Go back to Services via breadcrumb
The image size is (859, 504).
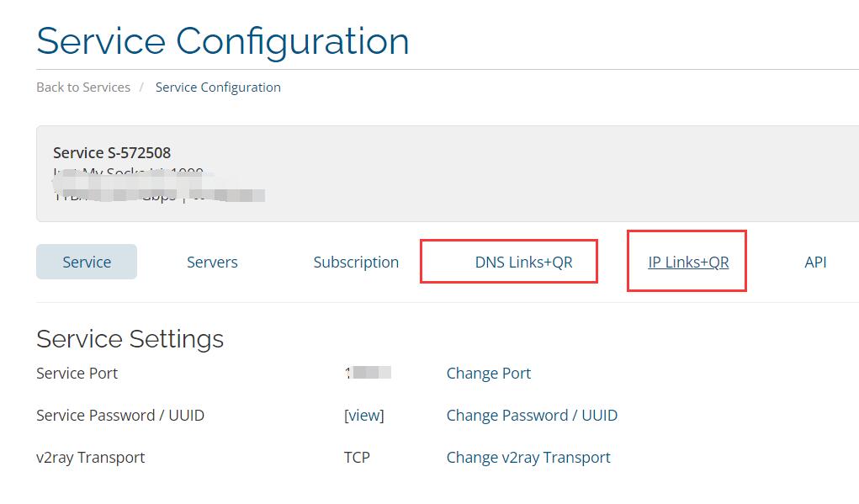[83, 88]
